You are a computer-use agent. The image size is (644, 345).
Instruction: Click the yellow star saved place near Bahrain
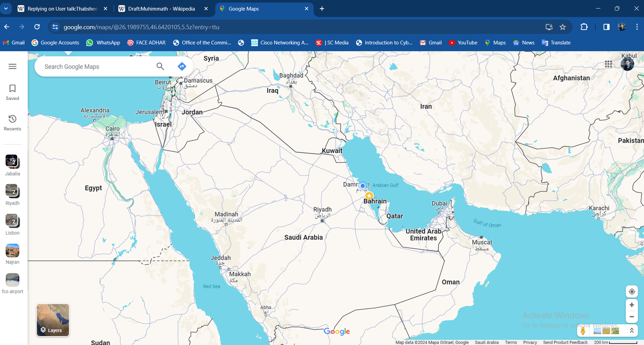pyautogui.click(x=369, y=195)
